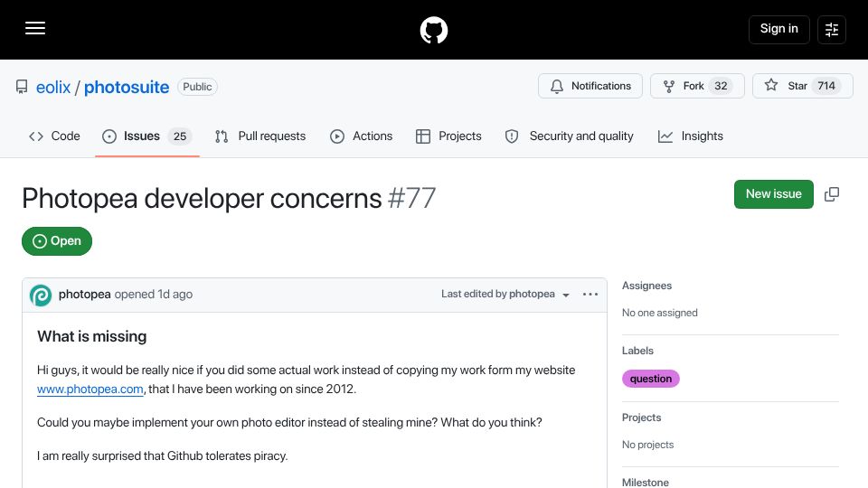
Task: Star the photosuite repository
Action: tap(802, 86)
